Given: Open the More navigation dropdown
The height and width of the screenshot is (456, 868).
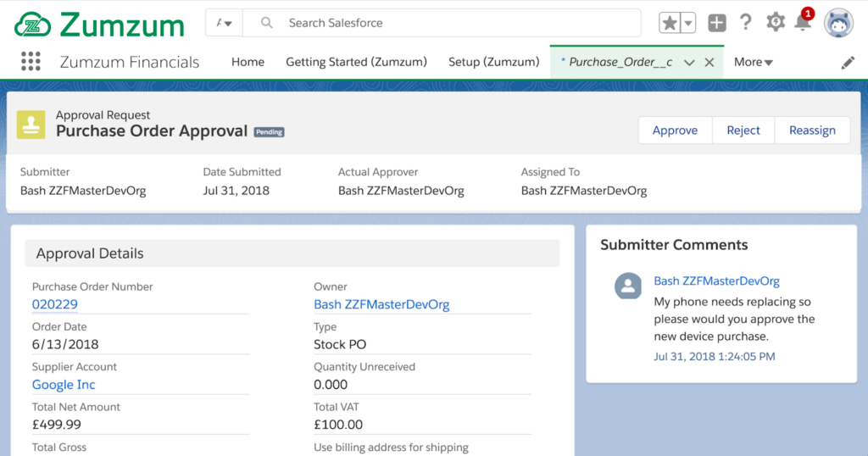Looking at the screenshot, I should (753, 62).
